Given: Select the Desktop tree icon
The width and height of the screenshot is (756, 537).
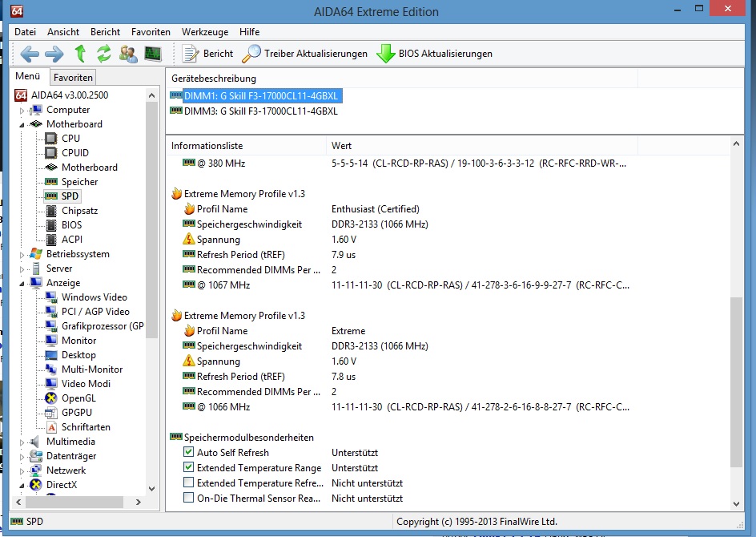Looking at the screenshot, I should pyautogui.click(x=50, y=356).
